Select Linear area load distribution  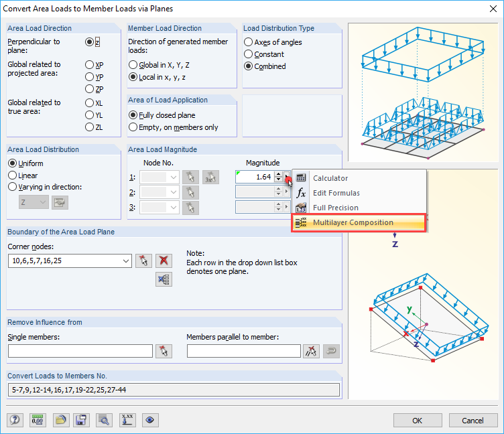click(12, 175)
